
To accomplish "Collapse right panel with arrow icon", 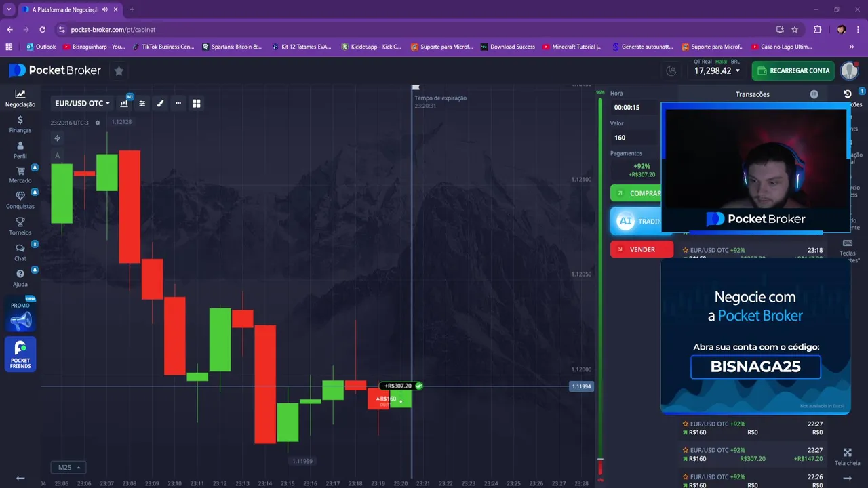I will 848,478.
